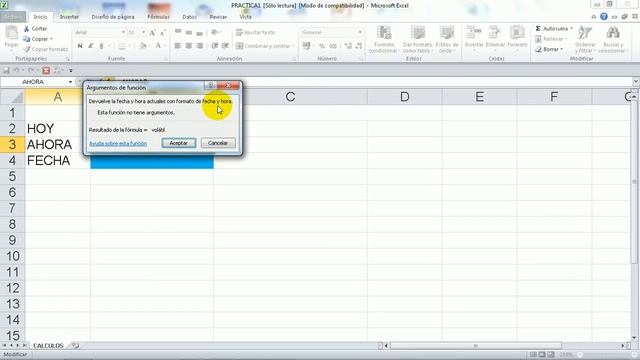640x360 pixels.
Task: Align cell content to top
Action: pyautogui.click(x=178, y=32)
